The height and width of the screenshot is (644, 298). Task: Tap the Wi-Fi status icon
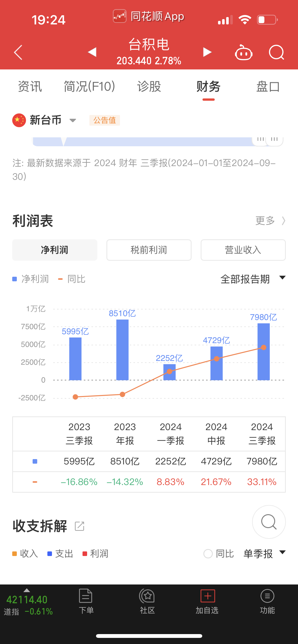coord(245,20)
